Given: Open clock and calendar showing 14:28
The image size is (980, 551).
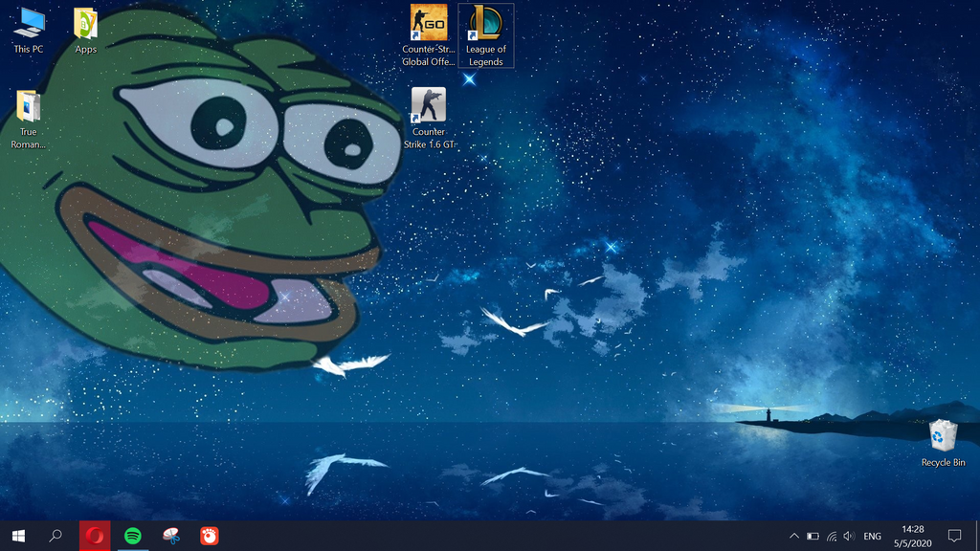Looking at the screenshot, I should [912, 536].
